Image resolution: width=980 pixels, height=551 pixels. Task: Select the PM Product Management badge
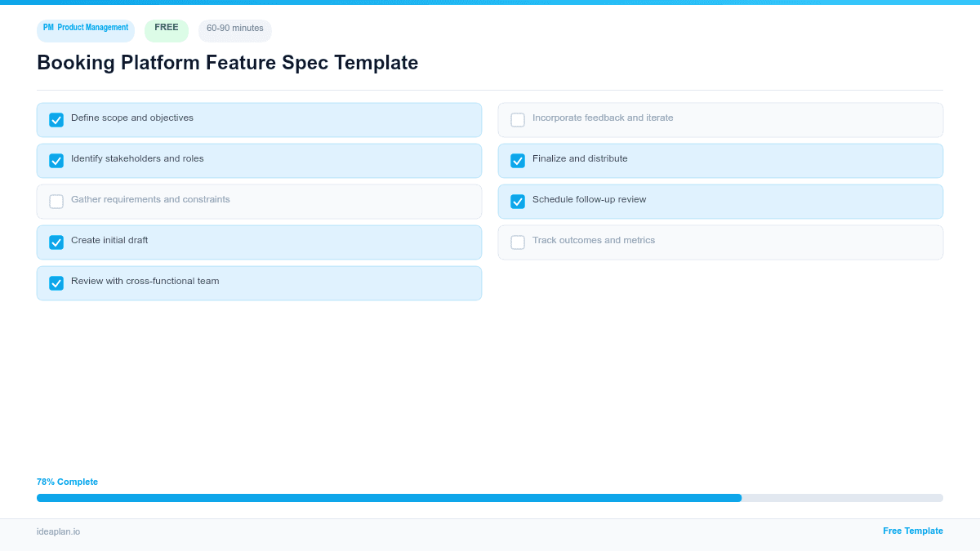[x=85, y=29]
